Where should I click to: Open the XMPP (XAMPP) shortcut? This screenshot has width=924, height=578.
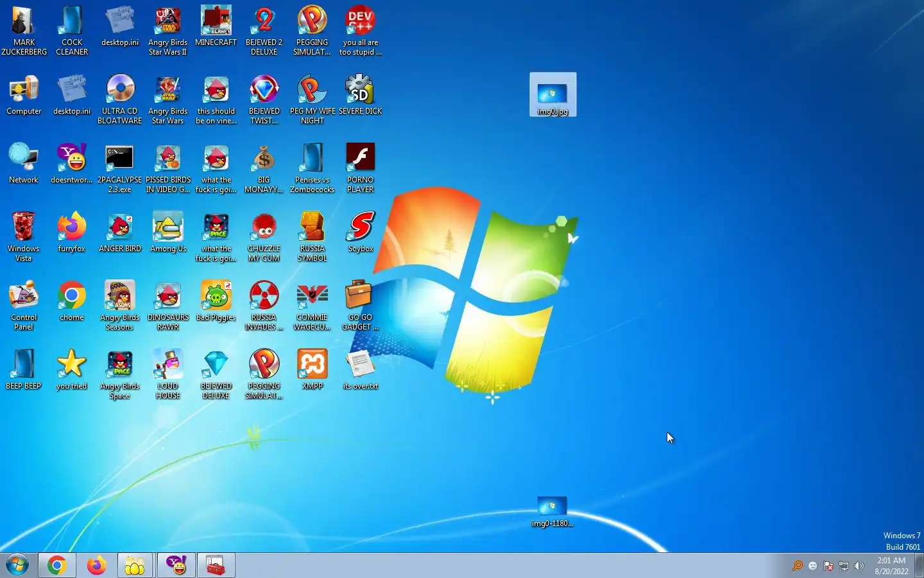(312, 370)
